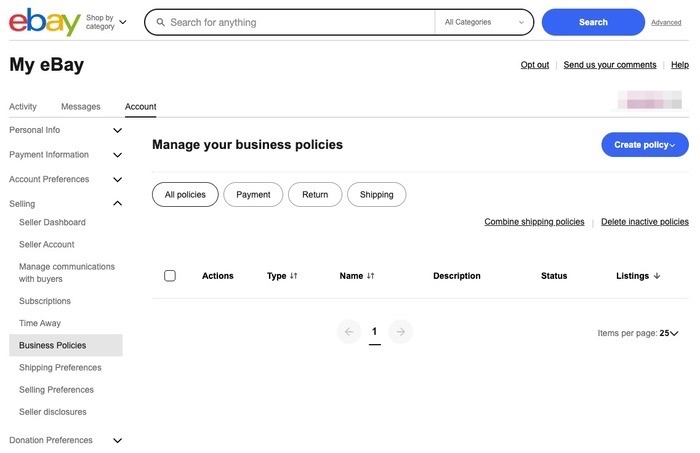Screen dimensions: 700x453
Task: Open All Categories dropdown
Action: [x=484, y=22]
